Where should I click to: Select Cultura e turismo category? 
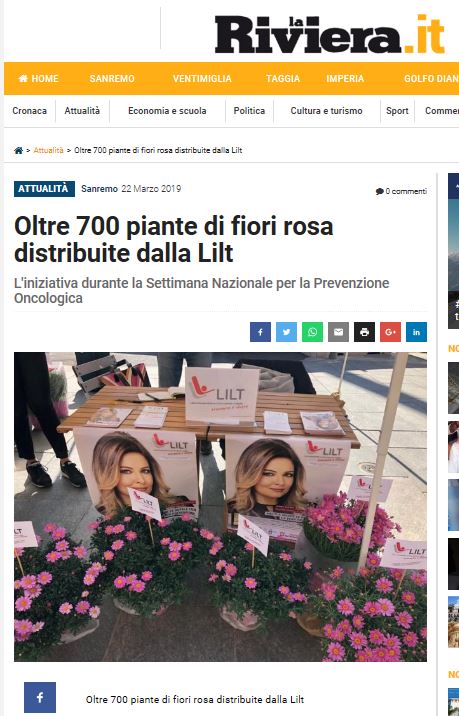[x=327, y=111]
